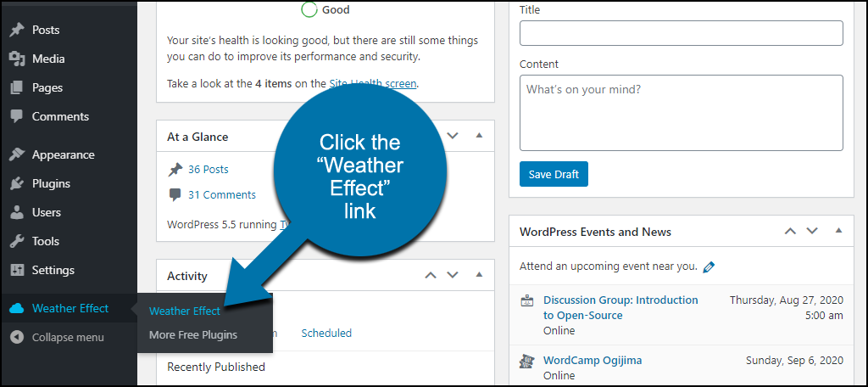Screen dimensions: 868x387
Task: Open the 31 Comments link
Action: coord(222,194)
